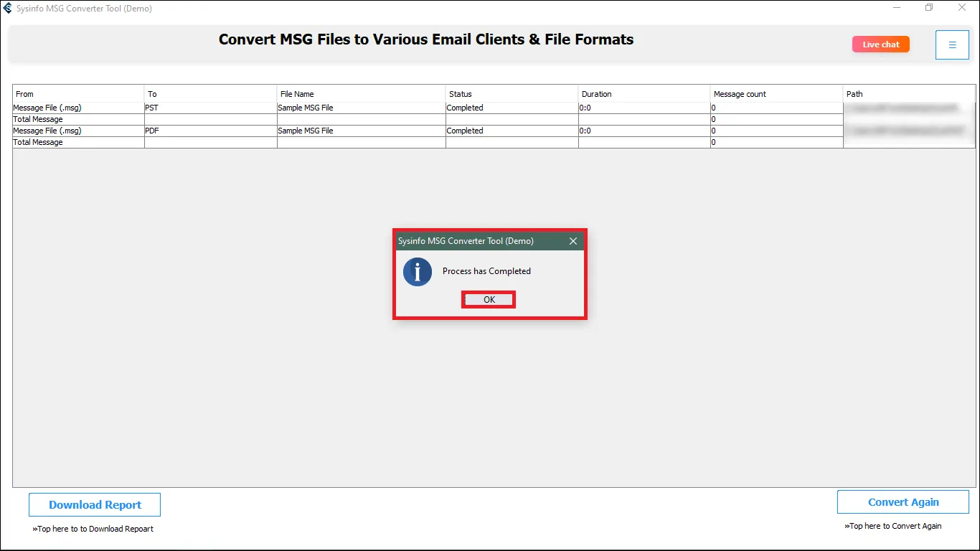
Task: Start a Live chat session
Action: point(881,44)
